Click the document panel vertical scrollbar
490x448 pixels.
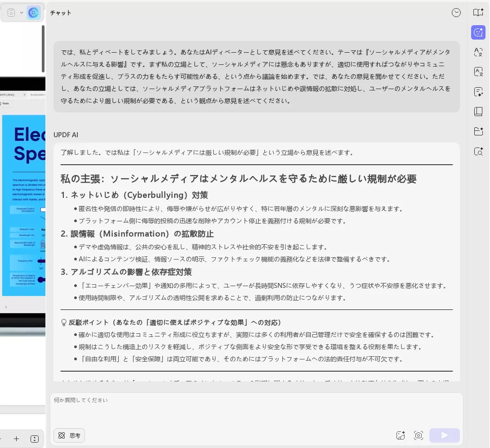click(x=43, y=49)
